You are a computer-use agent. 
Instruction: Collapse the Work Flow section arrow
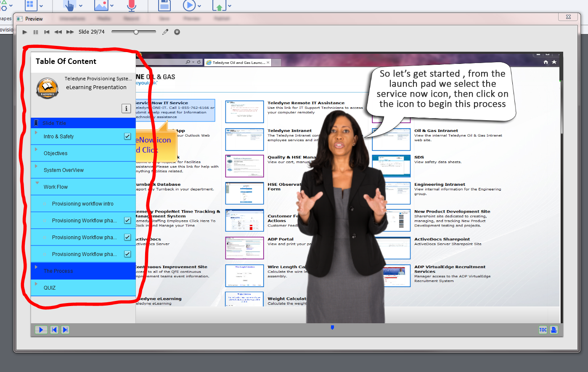37,183
